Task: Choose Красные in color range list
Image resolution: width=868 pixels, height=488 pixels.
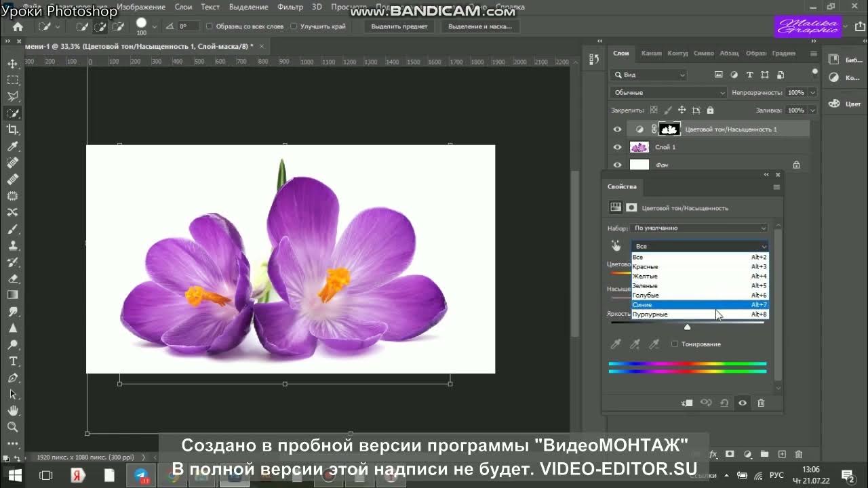Action: click(x=700, y=267)
